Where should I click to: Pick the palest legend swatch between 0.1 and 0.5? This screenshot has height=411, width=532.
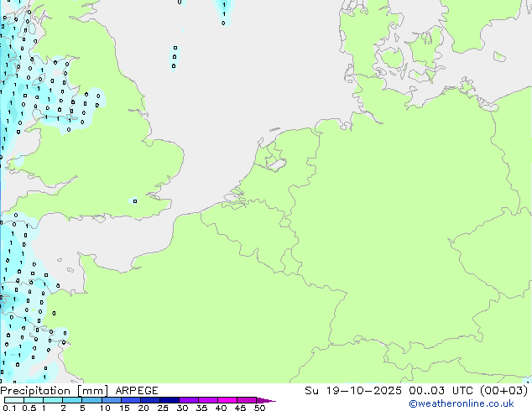tap(14, 400)
